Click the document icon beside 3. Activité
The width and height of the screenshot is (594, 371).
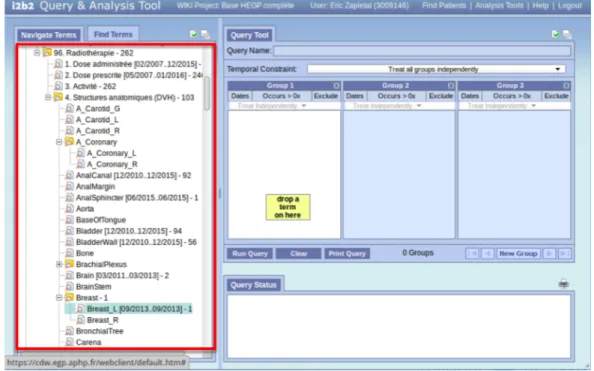coord(58,86)
